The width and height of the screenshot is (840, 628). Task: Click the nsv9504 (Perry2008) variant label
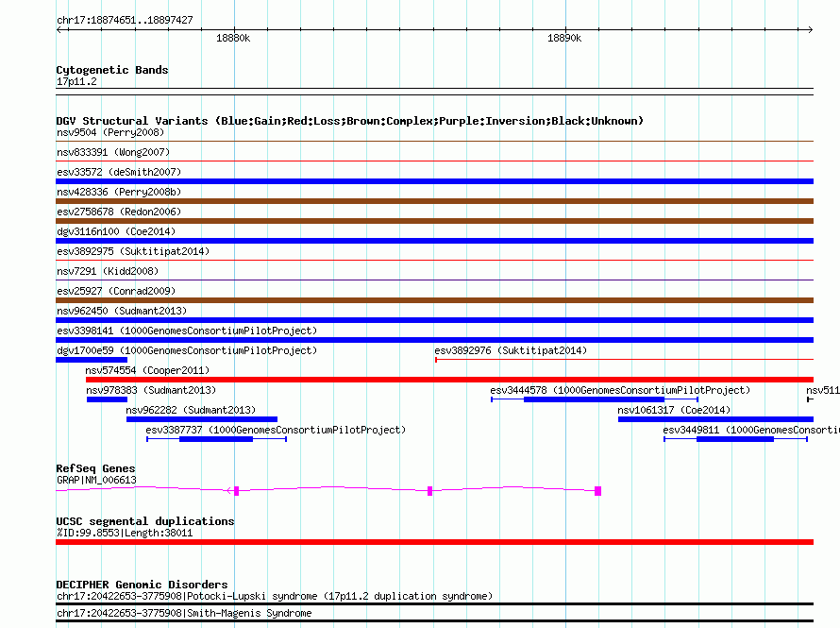point(110,132)
